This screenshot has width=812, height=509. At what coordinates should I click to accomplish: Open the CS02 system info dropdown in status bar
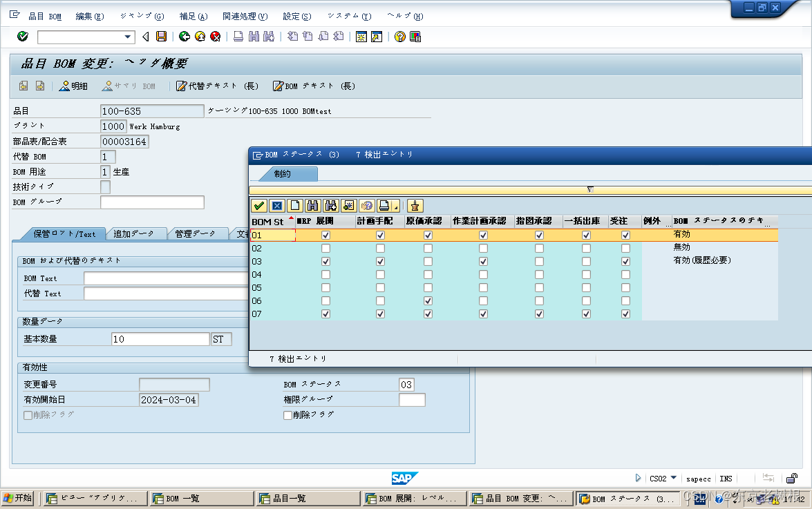pos(674,477)
